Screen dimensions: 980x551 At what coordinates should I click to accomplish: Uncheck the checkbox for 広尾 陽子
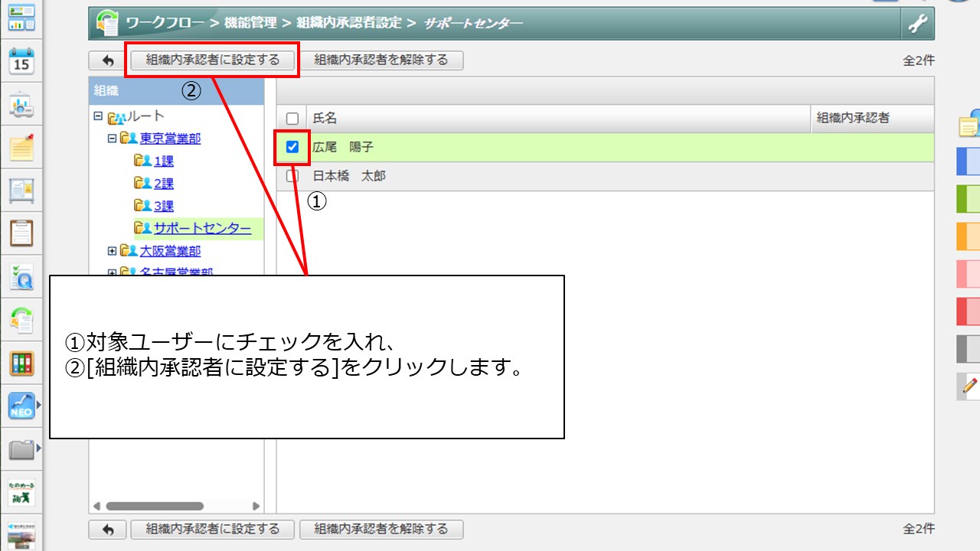292,147
